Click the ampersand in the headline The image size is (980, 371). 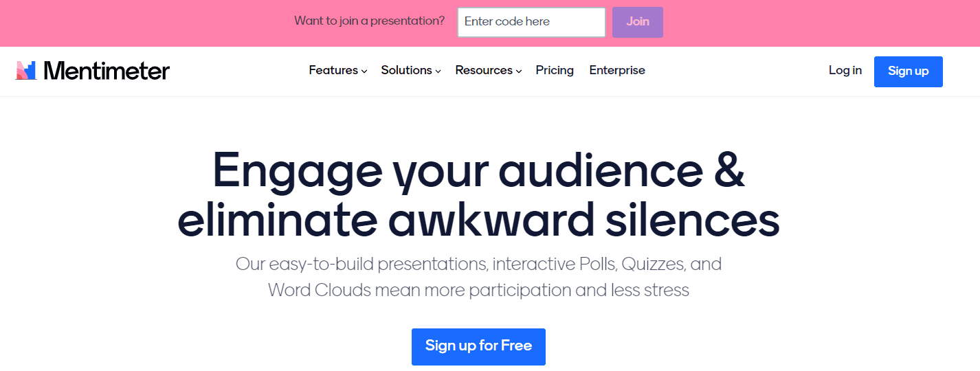724,172
